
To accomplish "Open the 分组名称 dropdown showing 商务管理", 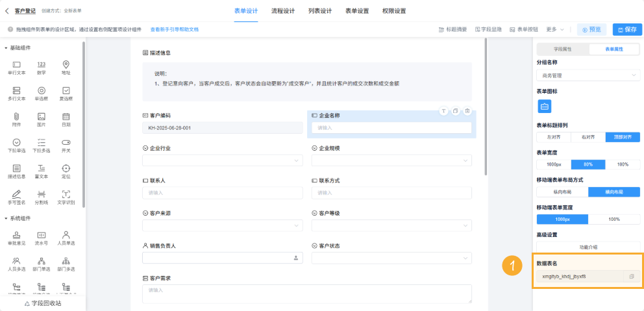I will tap(588, 75).
